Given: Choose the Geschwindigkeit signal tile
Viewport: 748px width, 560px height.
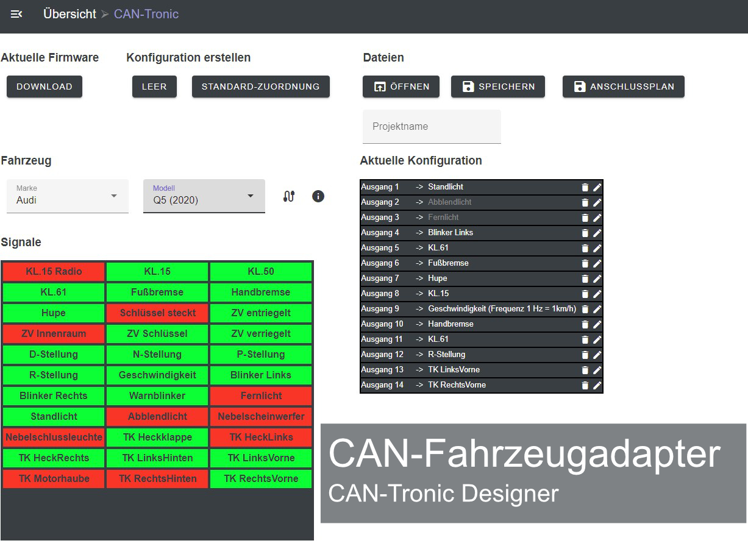Looking at the screenshot, I should (157, 375).
